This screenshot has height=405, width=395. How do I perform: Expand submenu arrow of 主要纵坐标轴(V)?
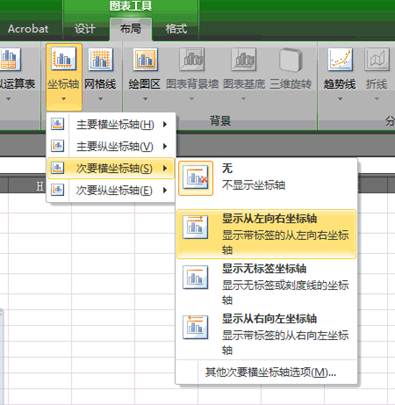(x=165, y=146)
